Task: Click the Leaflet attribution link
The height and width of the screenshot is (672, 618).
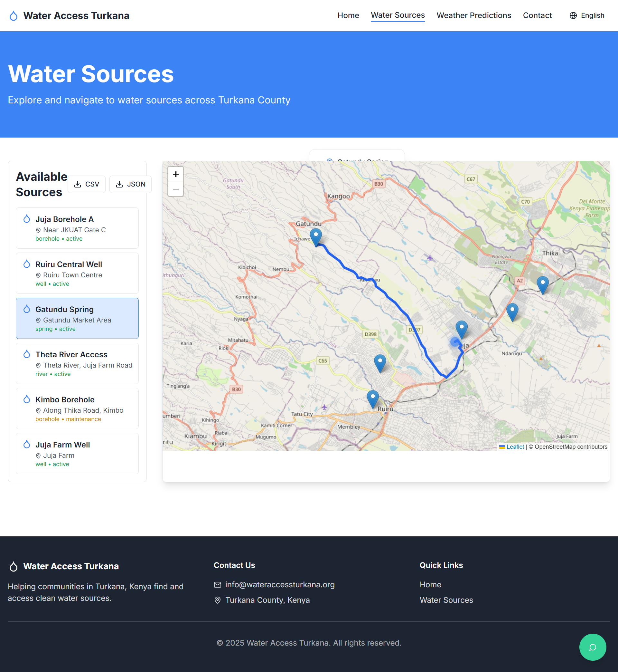Action: click(x=515, y=447)
